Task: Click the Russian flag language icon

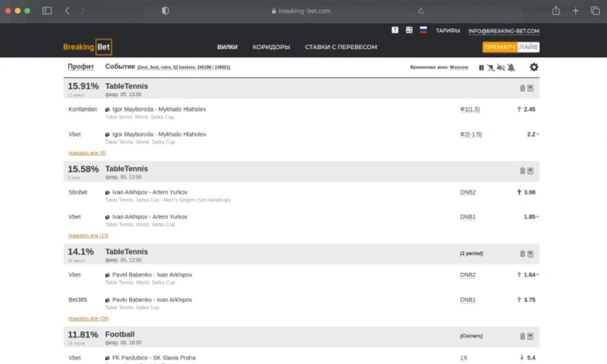Action: pos(423,30)
